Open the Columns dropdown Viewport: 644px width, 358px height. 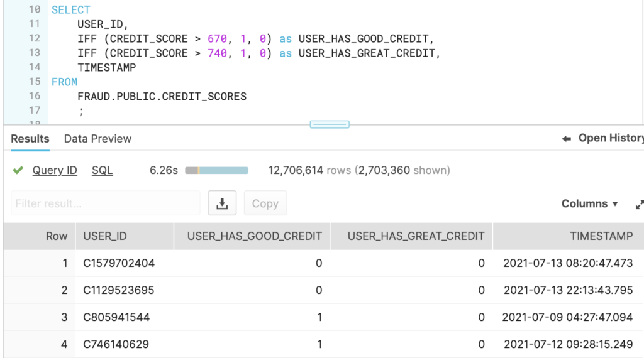pos(589,204)
